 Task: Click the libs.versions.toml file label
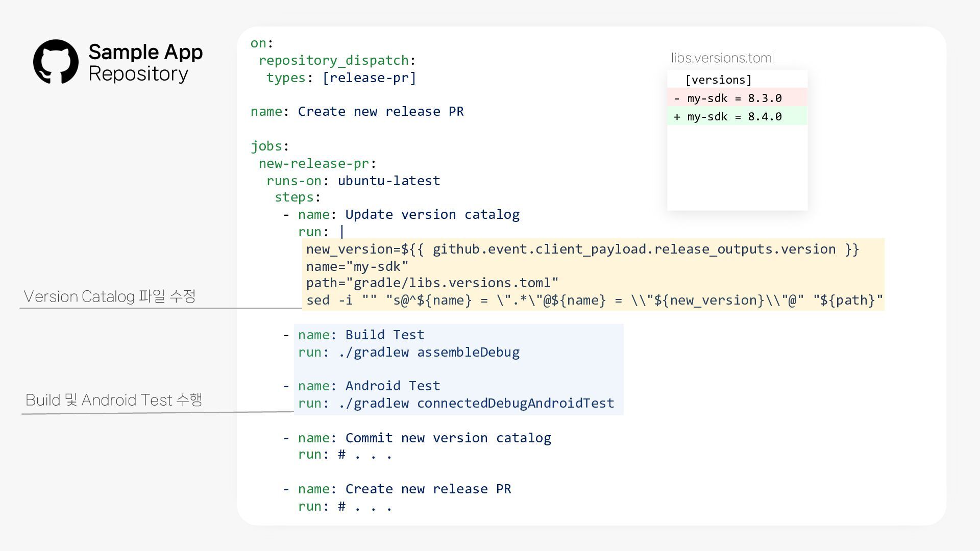click(722, 58)
